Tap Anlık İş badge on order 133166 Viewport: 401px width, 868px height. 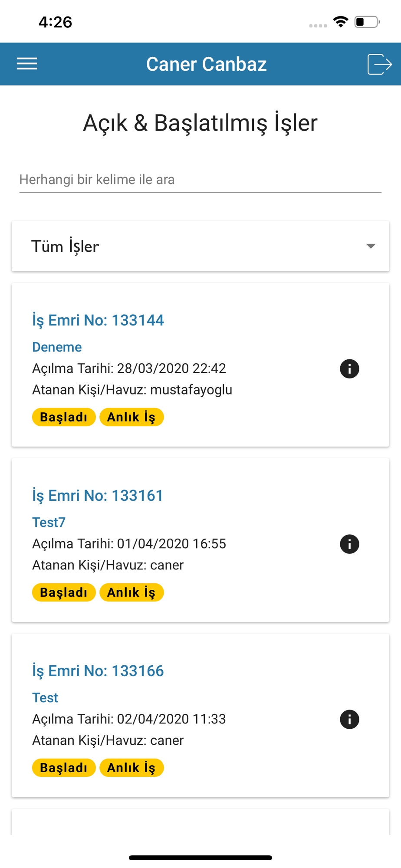pos(131,768)
